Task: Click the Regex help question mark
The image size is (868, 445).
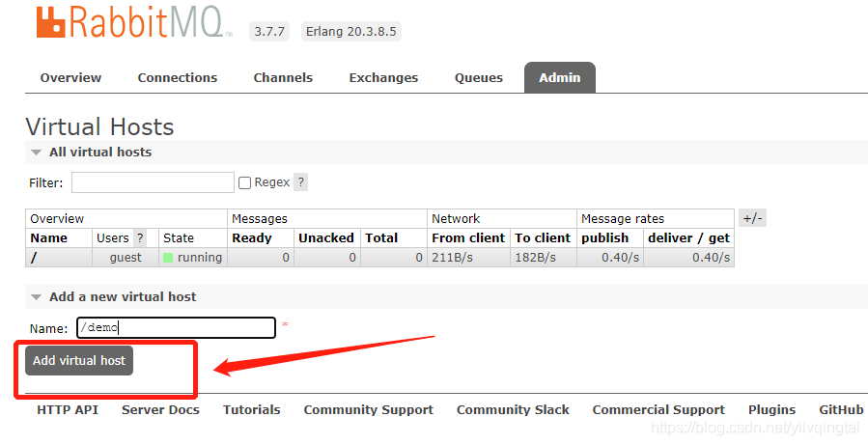Action: (x=300, y=182)
